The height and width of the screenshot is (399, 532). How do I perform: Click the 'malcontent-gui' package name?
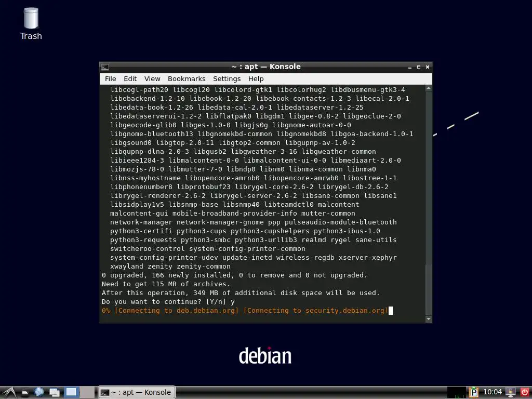(x=139, y=214)
